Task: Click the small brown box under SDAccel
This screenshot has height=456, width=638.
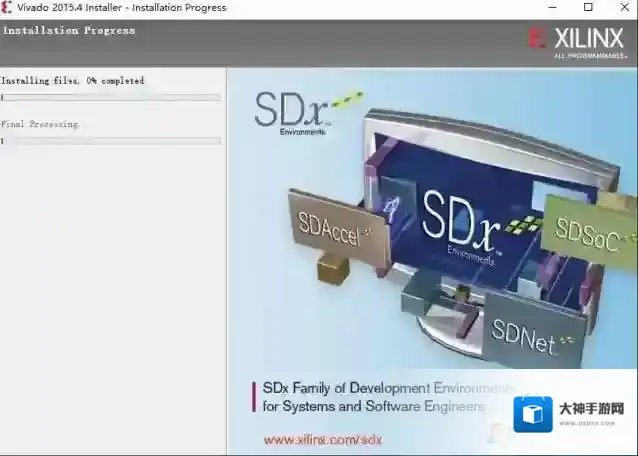Action: tap(331, 266)
